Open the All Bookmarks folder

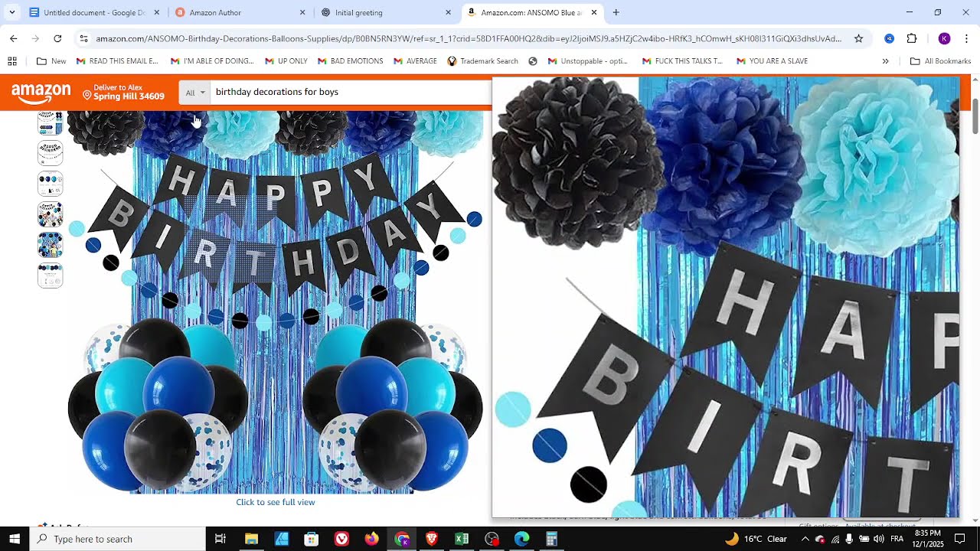[940, 61]
